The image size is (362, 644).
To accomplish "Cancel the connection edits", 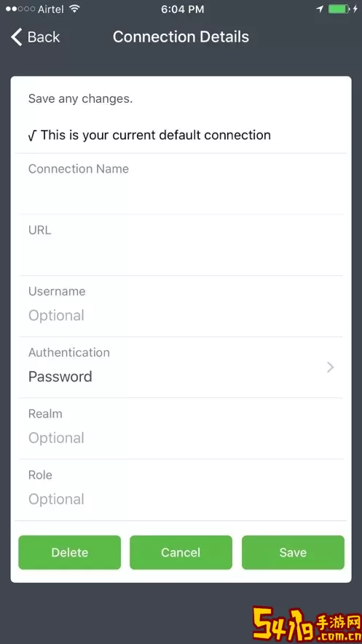I will (x=181, y=552).
